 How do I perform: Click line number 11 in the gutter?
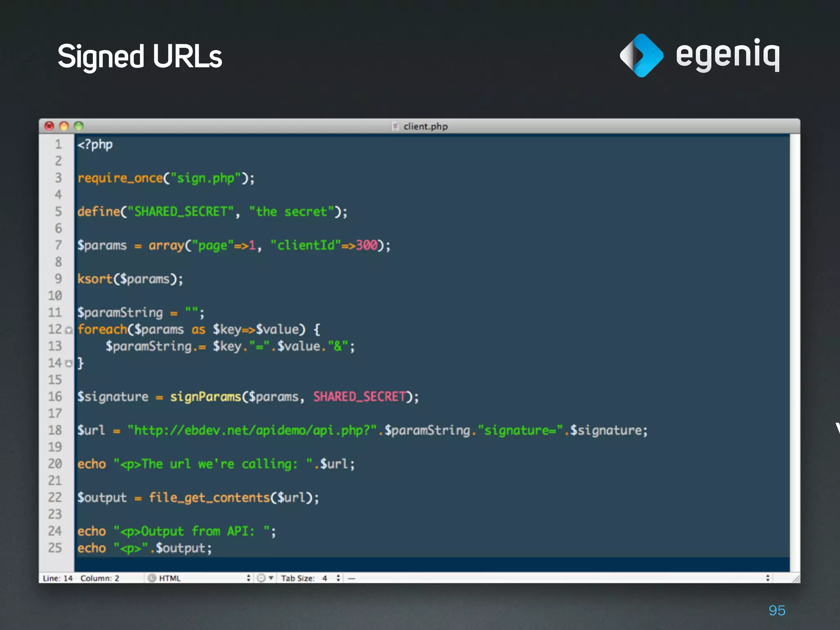click(x=55, y=313)
